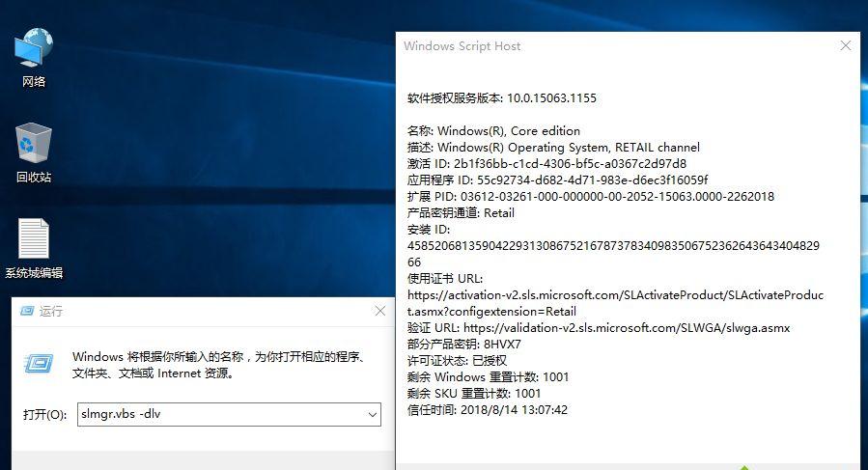Click the 许可证状态: 已授权 line
Screen dimensions: 868x470
pyautogui.click(x=457, y=361)
